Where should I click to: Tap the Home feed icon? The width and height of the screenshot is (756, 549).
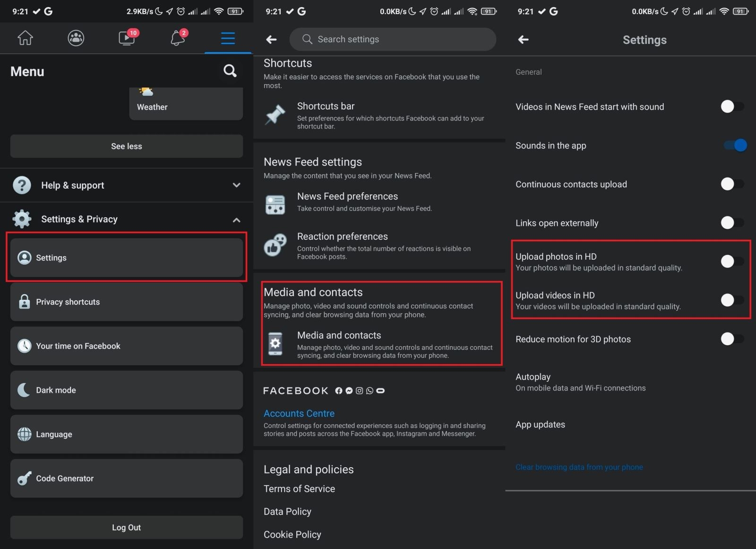[x=26, y=38]
